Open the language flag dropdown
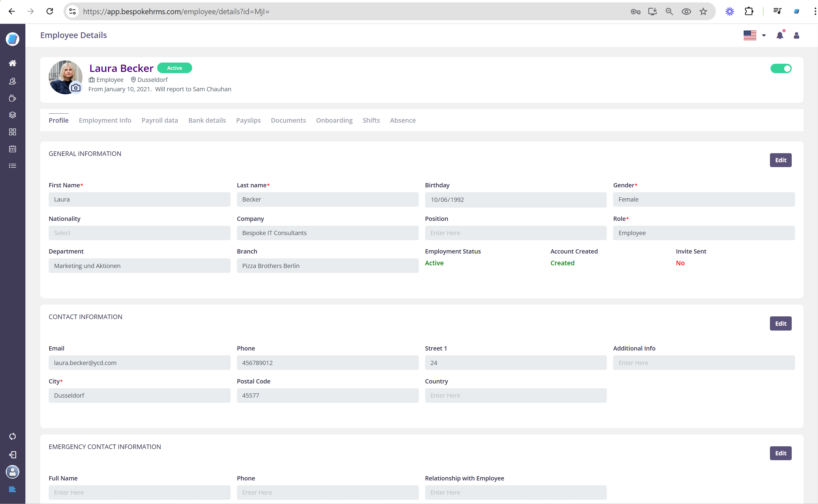The height and width of the screenshot is (504, 818). click(x=754, y=35)
